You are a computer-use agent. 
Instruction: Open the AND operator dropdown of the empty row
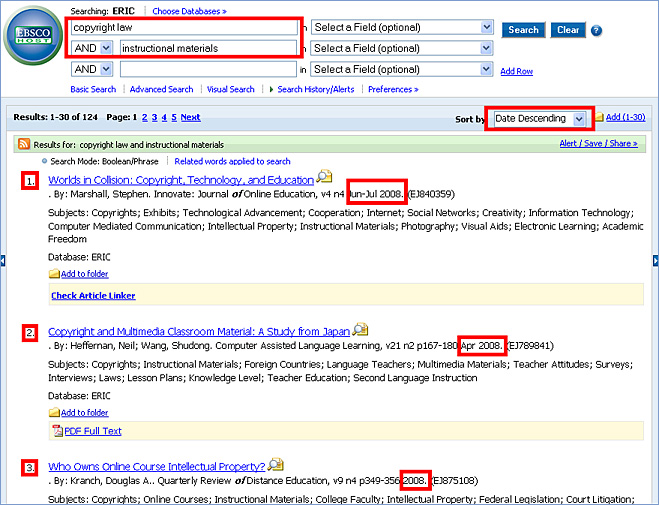(x=92, y=69)
